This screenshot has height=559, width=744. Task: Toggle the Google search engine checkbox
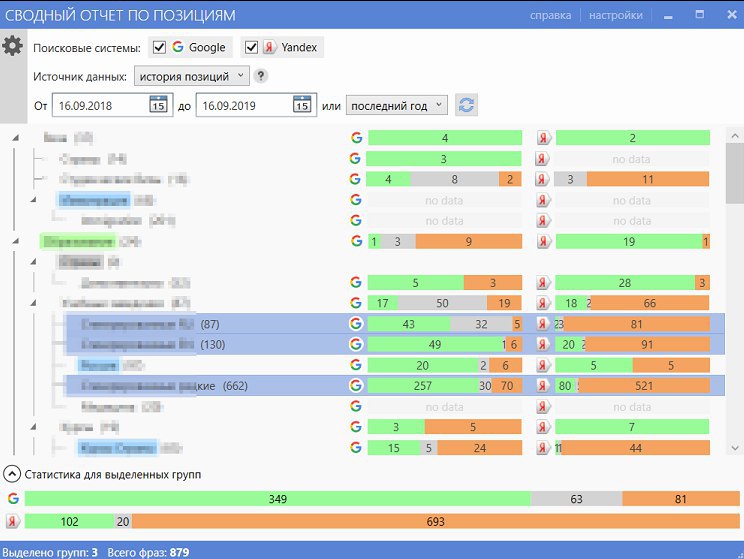[x=159, y=47]
